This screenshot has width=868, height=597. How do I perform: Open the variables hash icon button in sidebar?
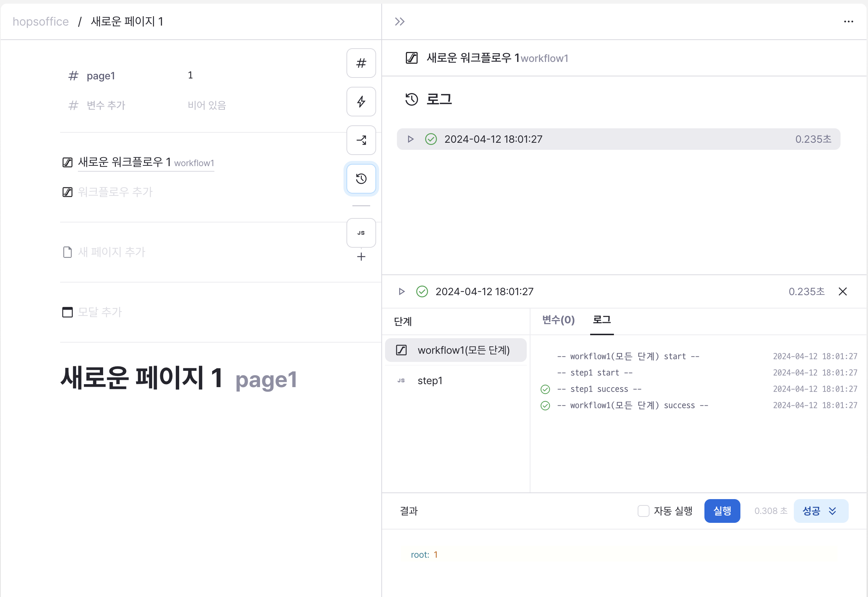click(x=361, y=63)
